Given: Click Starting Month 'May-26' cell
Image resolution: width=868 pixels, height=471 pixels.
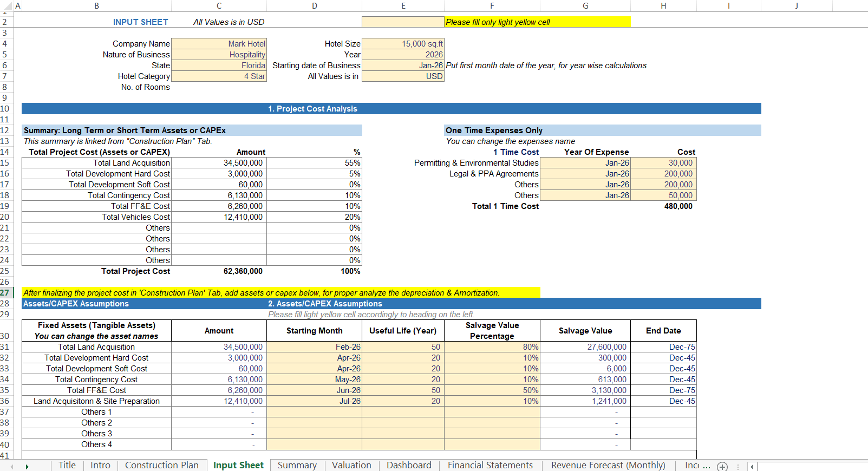Looking at the screenshot, I should 314,380.
